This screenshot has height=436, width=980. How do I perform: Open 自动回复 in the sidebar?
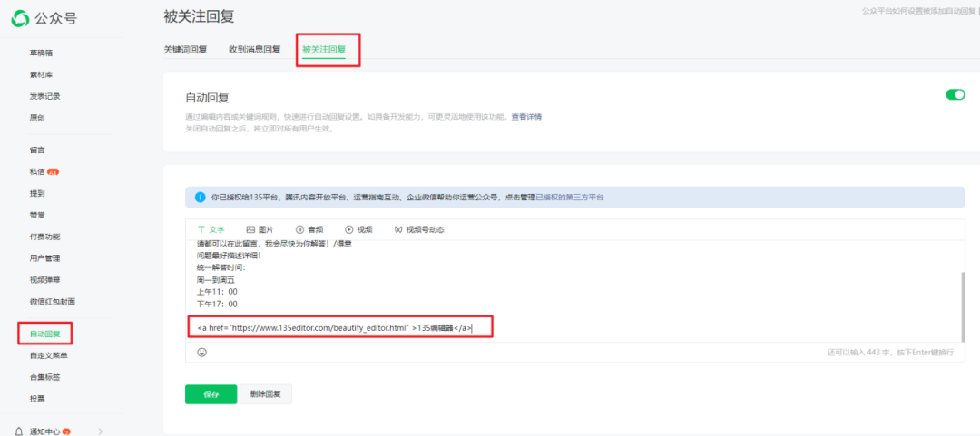45,334
